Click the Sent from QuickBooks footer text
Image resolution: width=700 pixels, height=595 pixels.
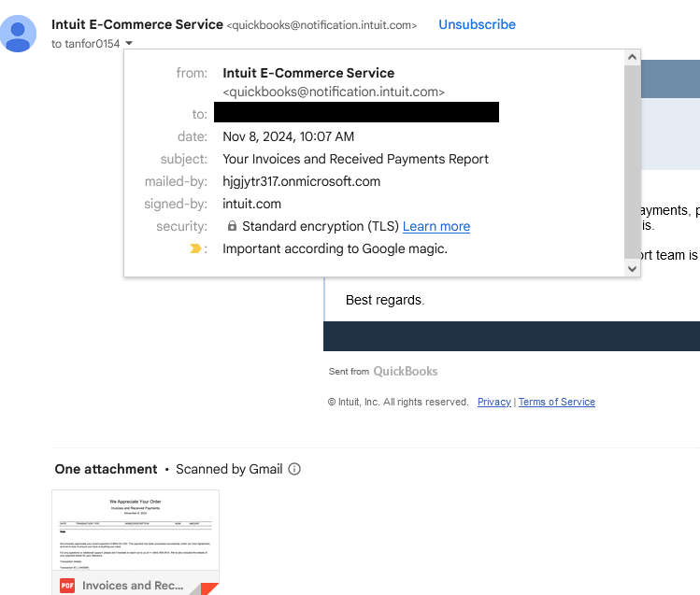click(383, 371)
